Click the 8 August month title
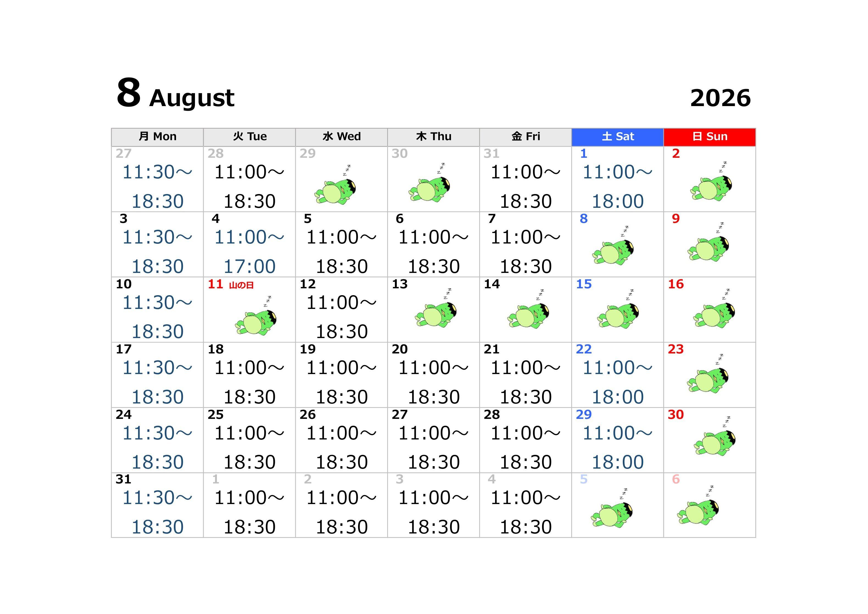The image size is (868, 614). coord(175,93)
